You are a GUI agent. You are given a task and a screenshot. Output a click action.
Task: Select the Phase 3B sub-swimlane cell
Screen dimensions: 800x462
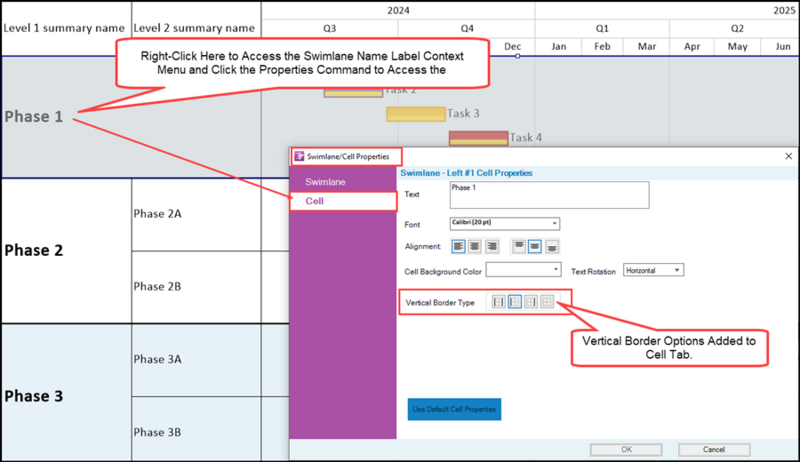196,429
